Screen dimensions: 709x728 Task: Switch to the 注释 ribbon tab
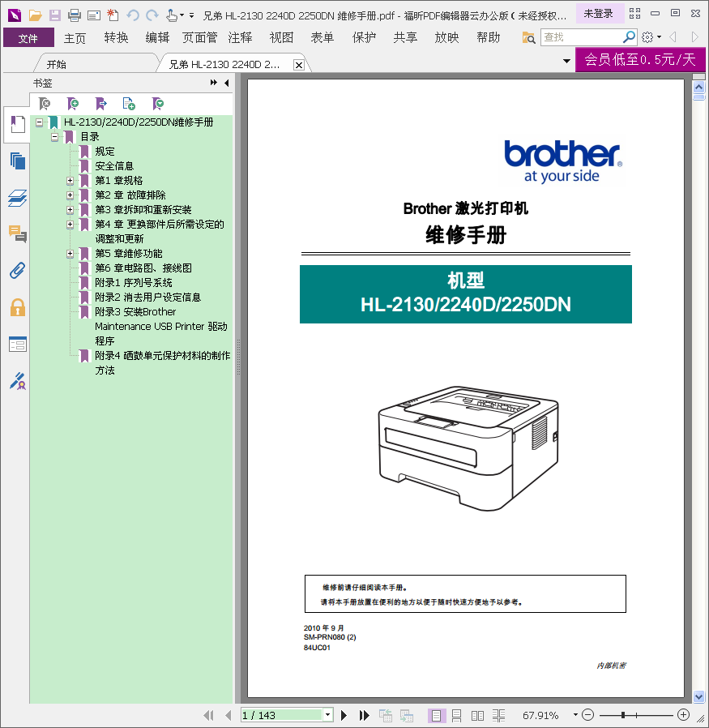tap(241, 37)
